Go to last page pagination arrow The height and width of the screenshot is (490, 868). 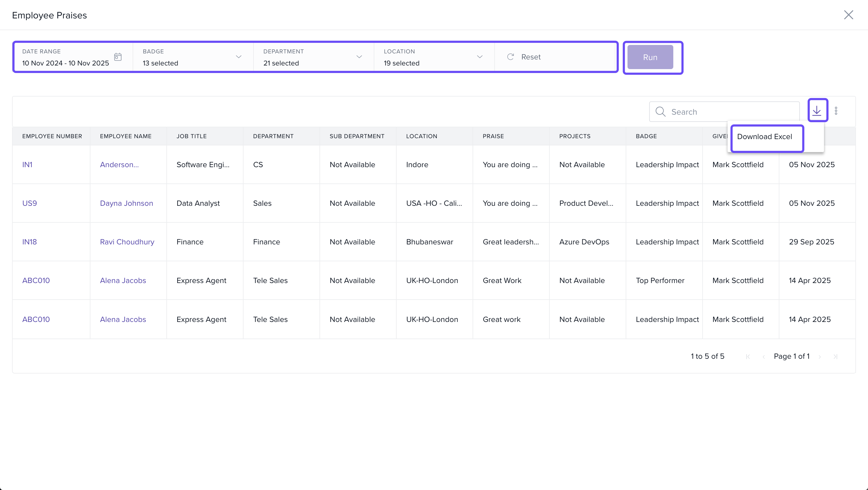point(835,356)
